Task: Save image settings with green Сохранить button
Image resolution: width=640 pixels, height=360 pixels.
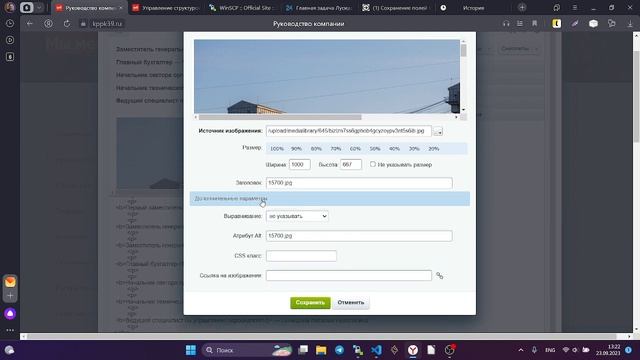Action: (310, 302)
